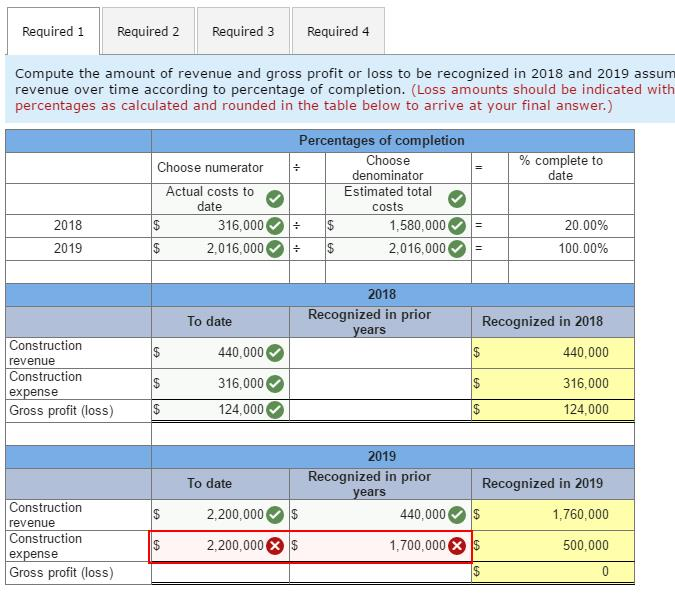Click the 2019 row label in percentages table
Image resolution: width=675 pixels, height=596 pixels.
coord(68,248)
